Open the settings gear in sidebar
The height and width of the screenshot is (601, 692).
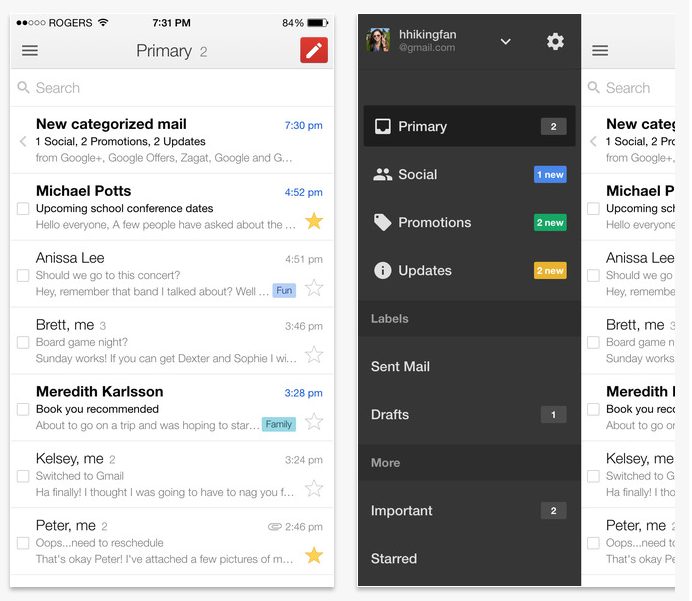[x=555, y=41]
